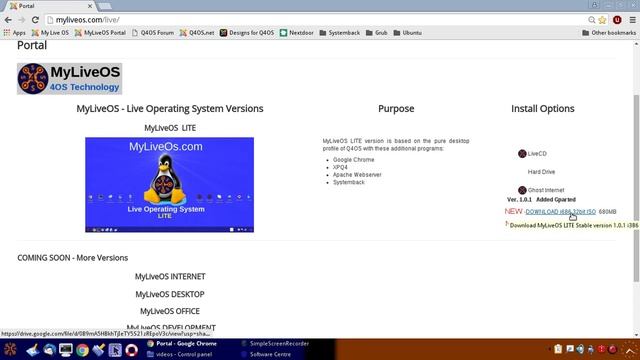Open the terminal monitor icon in taskbar

(66, 350)
